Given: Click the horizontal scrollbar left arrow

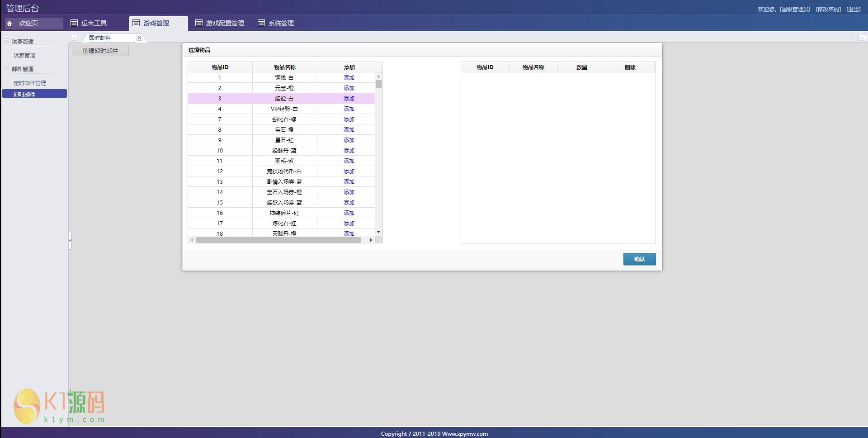Looking at the screenshot, I should 192,240.
